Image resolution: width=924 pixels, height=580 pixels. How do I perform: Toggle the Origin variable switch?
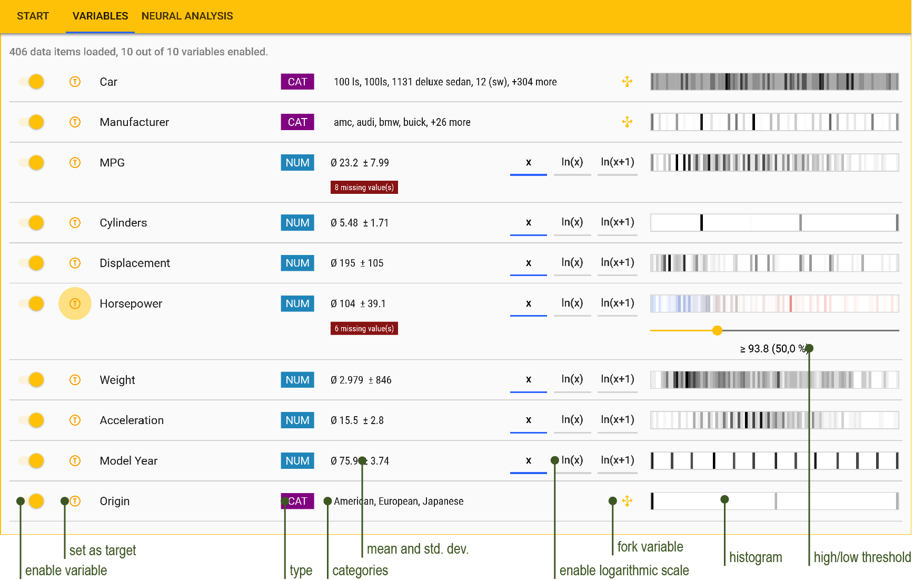[x=31, y=501]
